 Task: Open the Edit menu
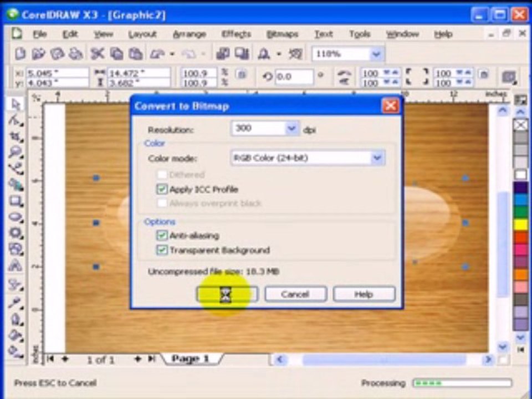click(x=70, y=34)
